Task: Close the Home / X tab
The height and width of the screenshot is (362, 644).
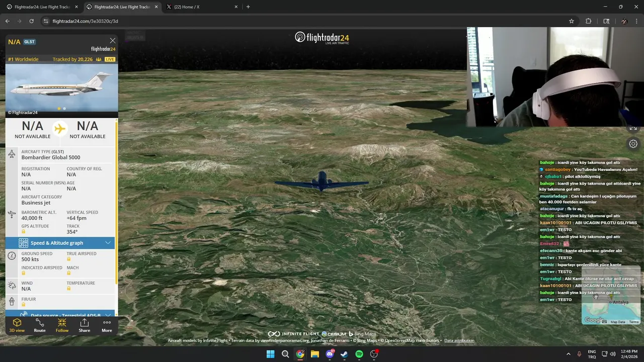Action: click(236, 7)
